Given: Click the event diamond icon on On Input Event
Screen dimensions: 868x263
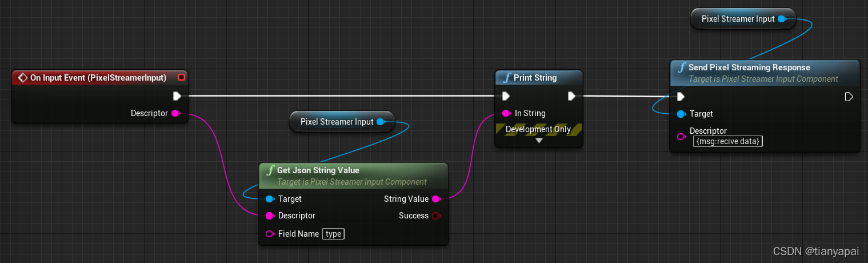Looking at the screenshot, I should 23,77.
